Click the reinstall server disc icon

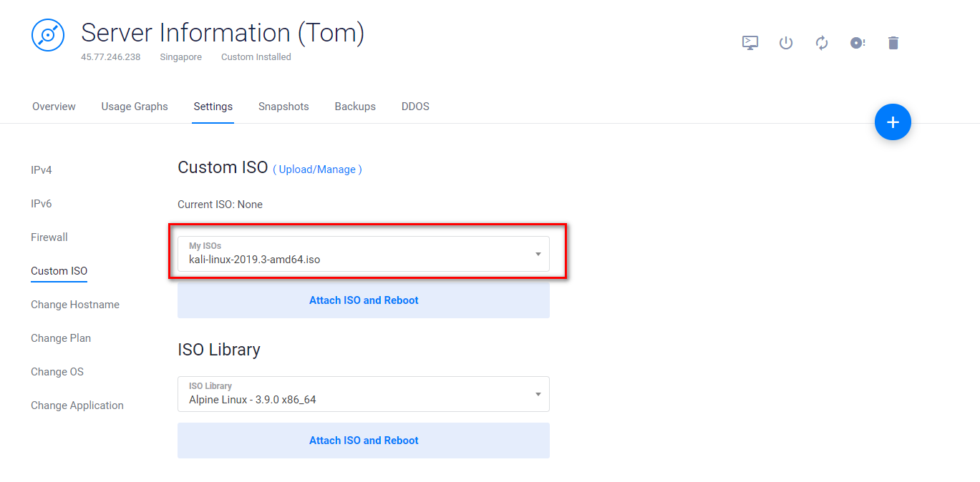coord(857,43)
